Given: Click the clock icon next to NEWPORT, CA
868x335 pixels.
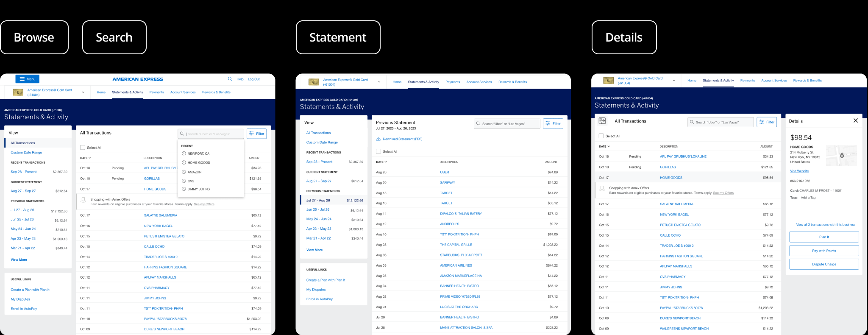Looking at the screenshot, I should click(x=184, y=154).
